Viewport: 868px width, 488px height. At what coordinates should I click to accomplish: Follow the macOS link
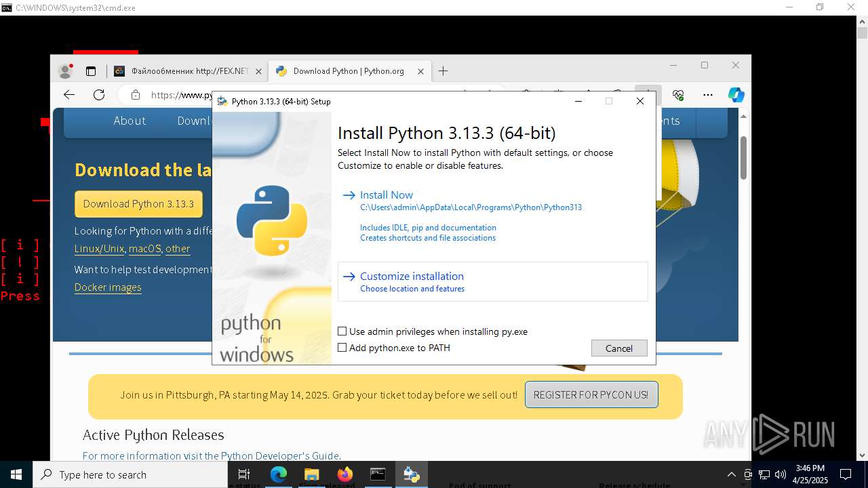click(x=145, y=249)
